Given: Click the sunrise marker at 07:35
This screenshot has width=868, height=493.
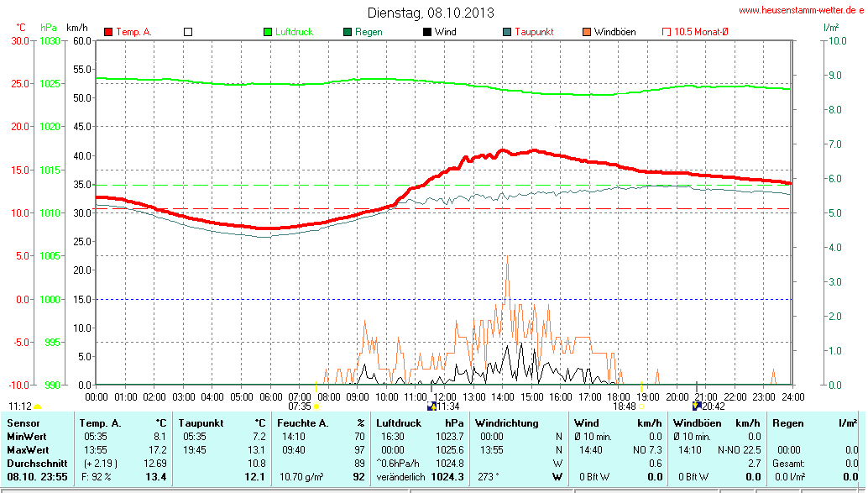Looking at the screenshot, I should (x=316, y=406).
